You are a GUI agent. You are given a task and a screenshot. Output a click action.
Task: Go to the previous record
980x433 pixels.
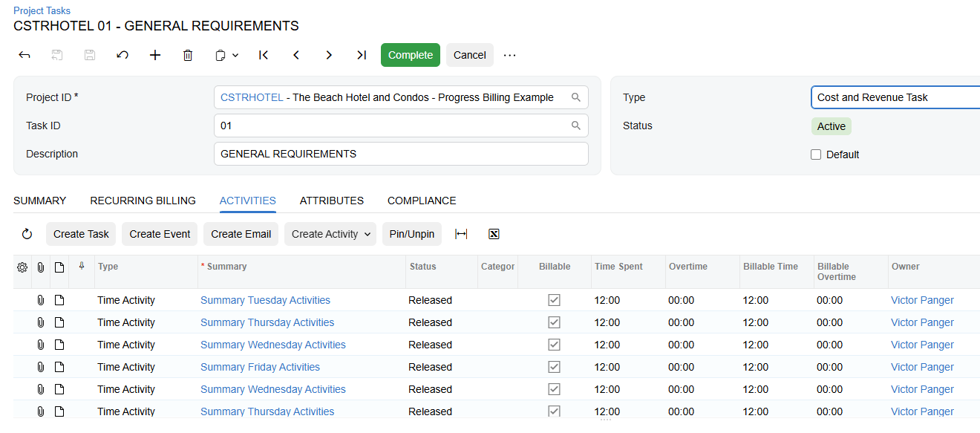(296, 54)
